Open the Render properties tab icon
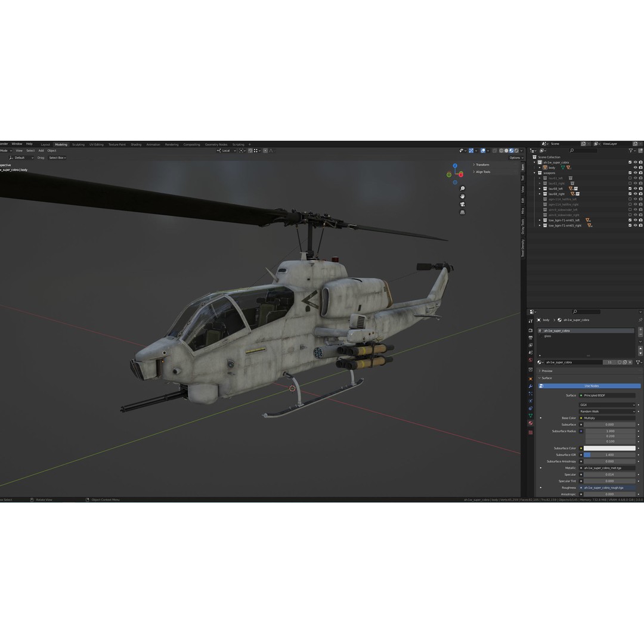This screenshot has width=644, height=644. pos(530,330)
